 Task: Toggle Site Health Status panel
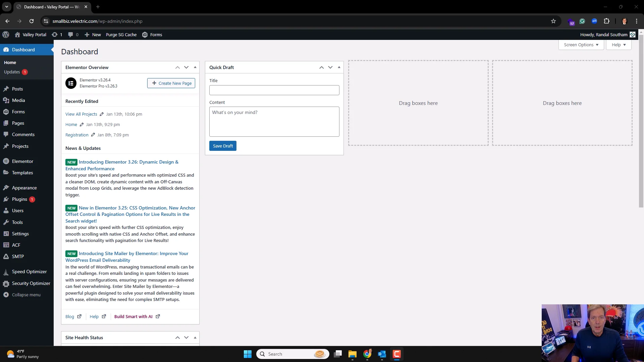pyautogui.click(x=195, y=338)
